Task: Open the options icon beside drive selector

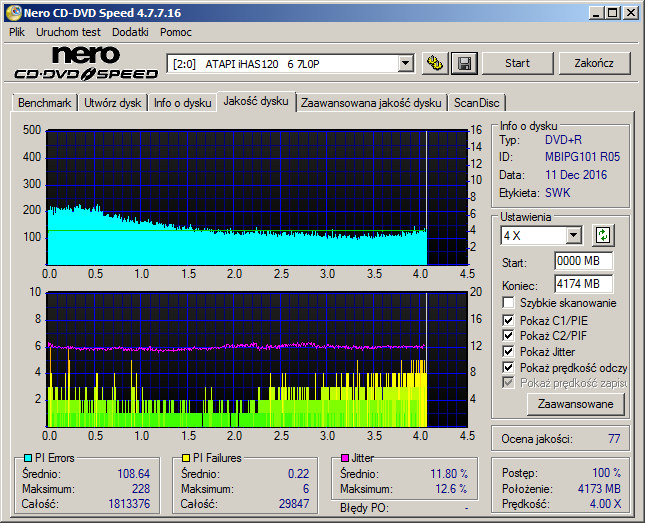Action: click(434, 63)
